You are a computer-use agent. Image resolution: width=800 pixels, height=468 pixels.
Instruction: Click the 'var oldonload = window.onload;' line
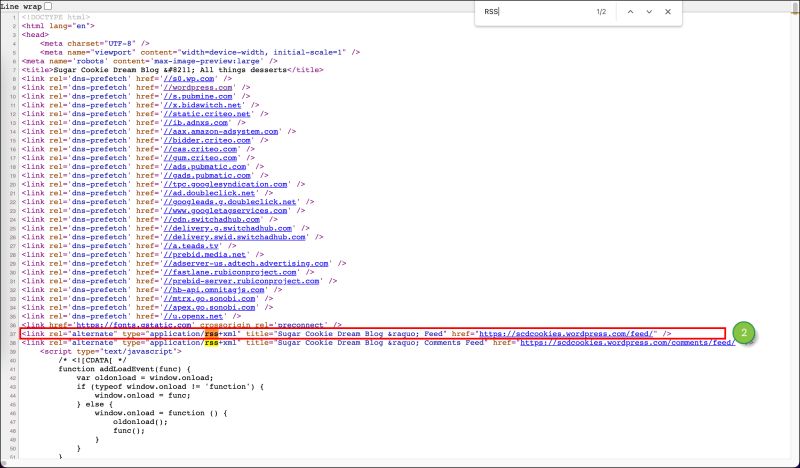click(x=145, y=378)
